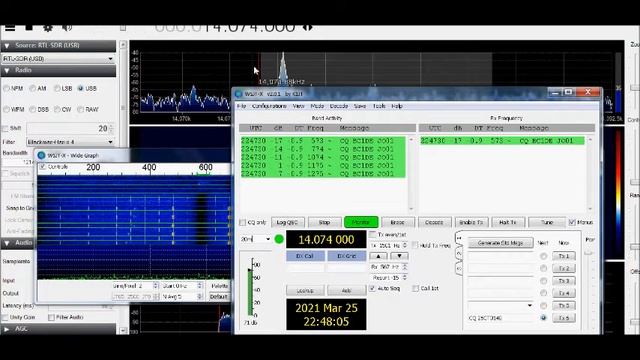
Task: Enable Tx even/1st checkbox
Action: coord(372,235)
